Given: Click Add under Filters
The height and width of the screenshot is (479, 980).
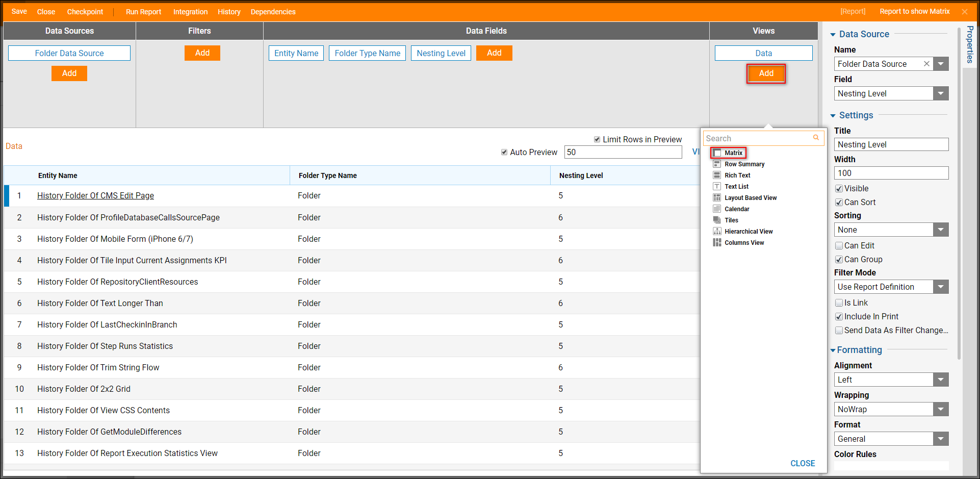Looking at the screenshot, I should 202,53.
